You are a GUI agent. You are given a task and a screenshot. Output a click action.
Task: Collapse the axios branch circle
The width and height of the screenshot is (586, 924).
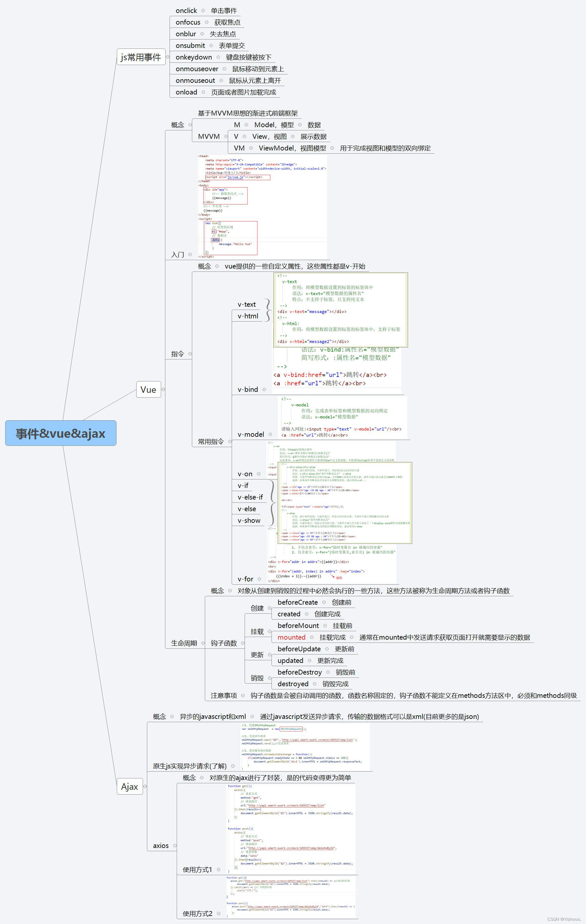pyautogui.click(x=175, y=845)
